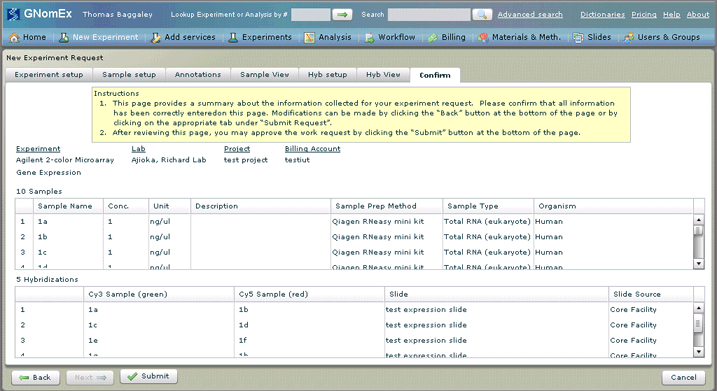Click the Thomas Baggaley user name
The height and width of the screenshot is (391, 717).
coord(118,15)
